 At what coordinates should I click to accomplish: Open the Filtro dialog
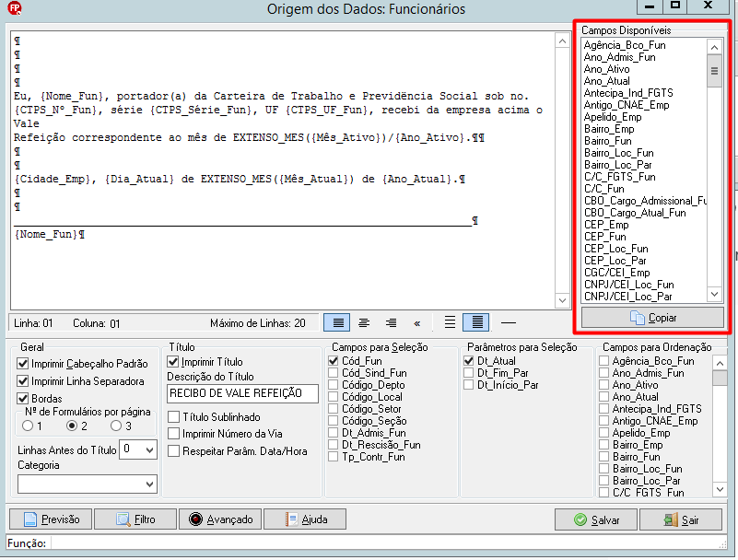pyautogui.click(x=135, y=519)
